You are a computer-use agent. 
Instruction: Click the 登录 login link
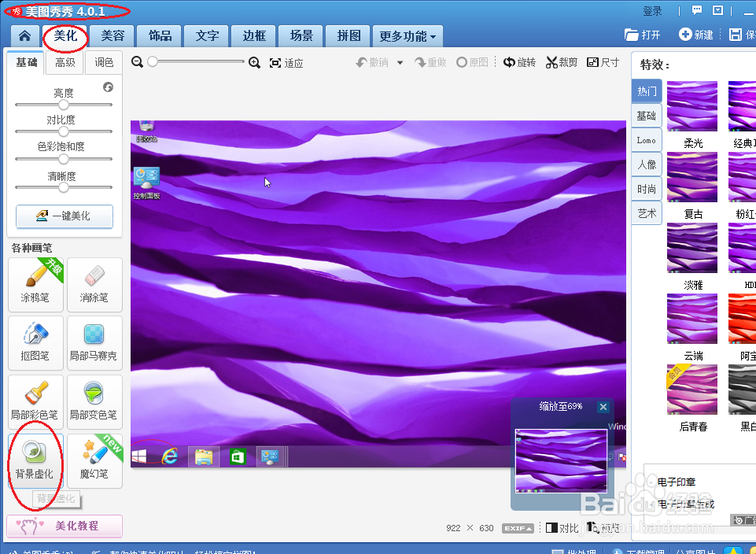(x=652, y=11)
